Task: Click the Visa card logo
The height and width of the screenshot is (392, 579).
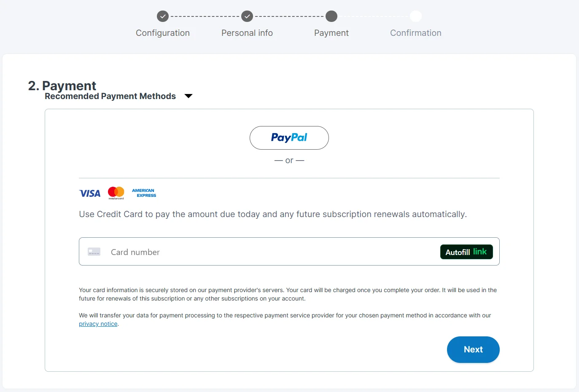Action: pyautogui.click(x=90, y=193)
